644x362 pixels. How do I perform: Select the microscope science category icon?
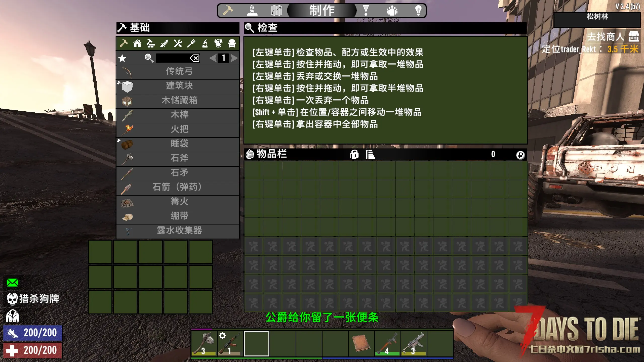[x=205, y=44]
